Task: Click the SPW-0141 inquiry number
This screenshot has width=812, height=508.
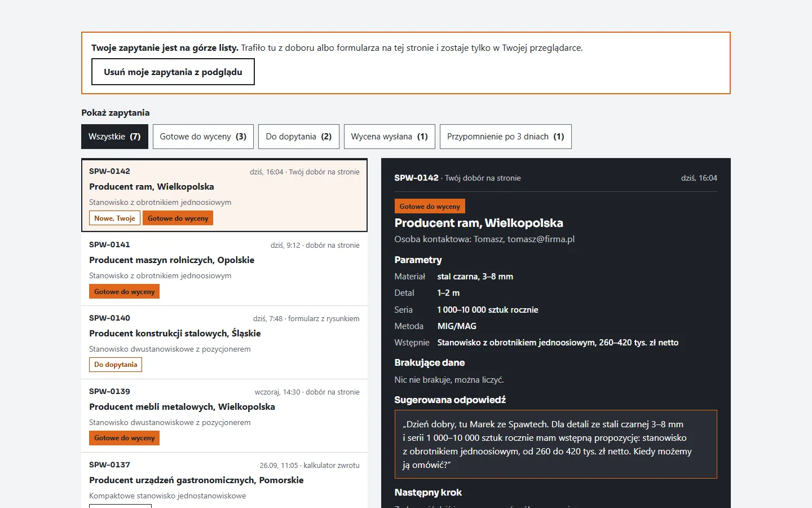Action: (109, 244)
